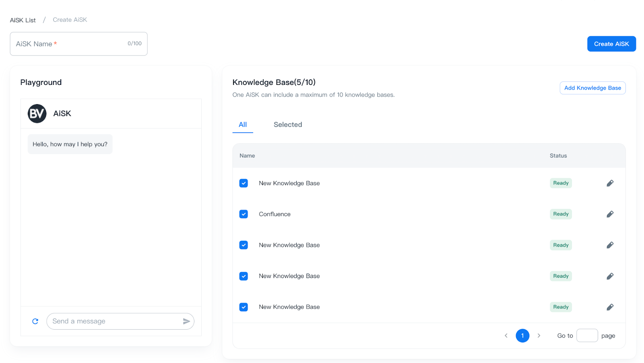Uncheck the first New Knowledge Base checkbox
644x363 pixels.
(244, 183)
